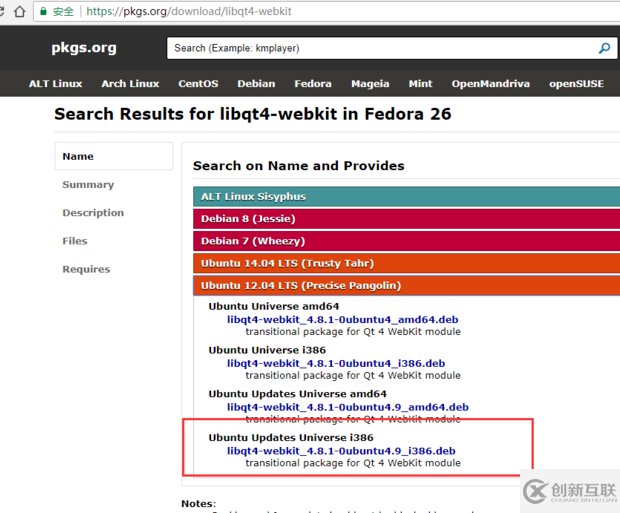Click the 'Ubuntu Updates Universe amd64' heading text
Screen dimensions: 620x513
[x=297, y=394]
